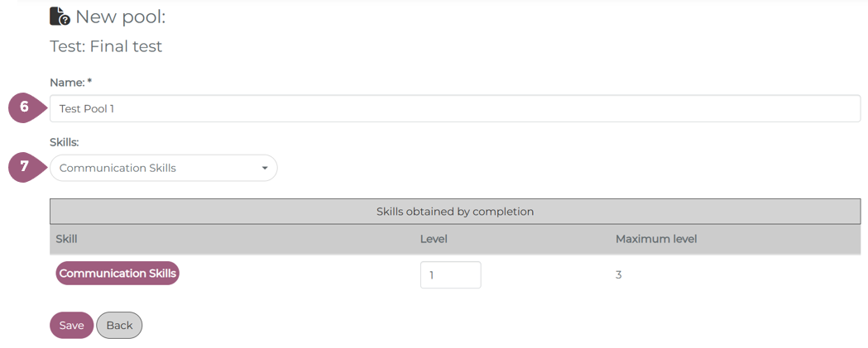Click the required asterisk beside Name
The image size is (868, 348).
click(89, 82)
